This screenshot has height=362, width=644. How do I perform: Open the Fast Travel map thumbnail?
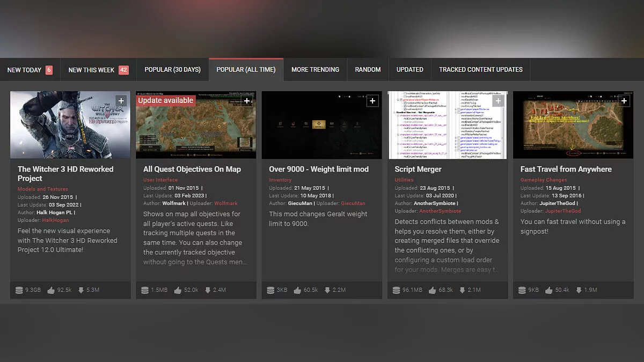(573, 125)
